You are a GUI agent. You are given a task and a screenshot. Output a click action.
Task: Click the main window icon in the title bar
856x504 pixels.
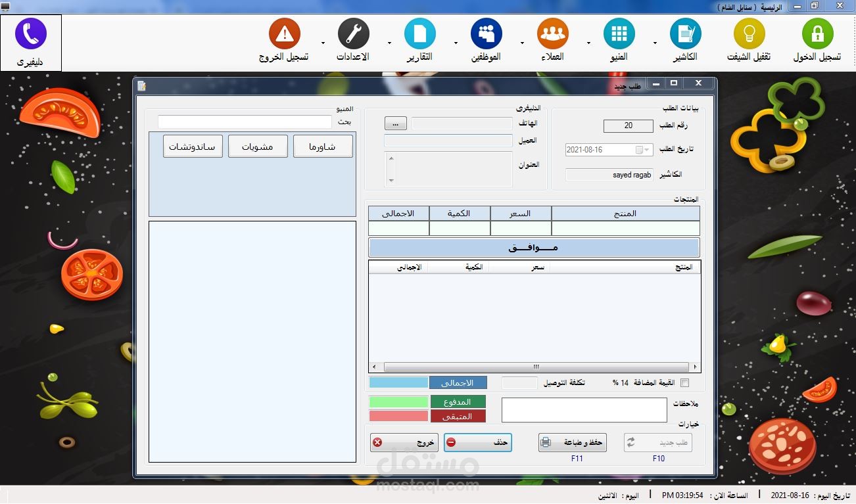point(6,6)
